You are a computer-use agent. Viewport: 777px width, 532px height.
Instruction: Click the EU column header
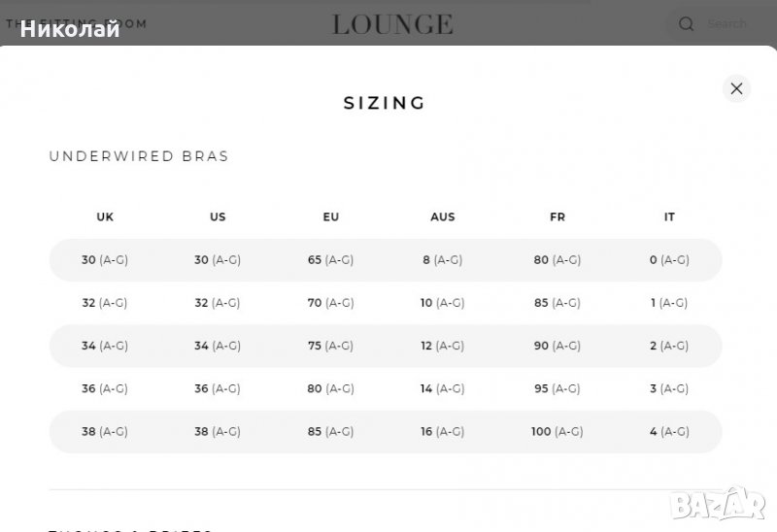pyautogui.click(x=331, y=217)
